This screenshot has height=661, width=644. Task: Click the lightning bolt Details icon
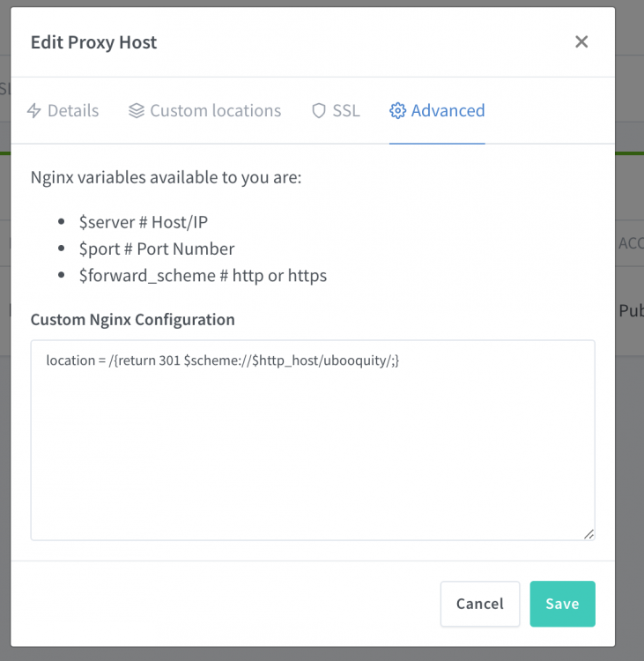click(34, 110)
